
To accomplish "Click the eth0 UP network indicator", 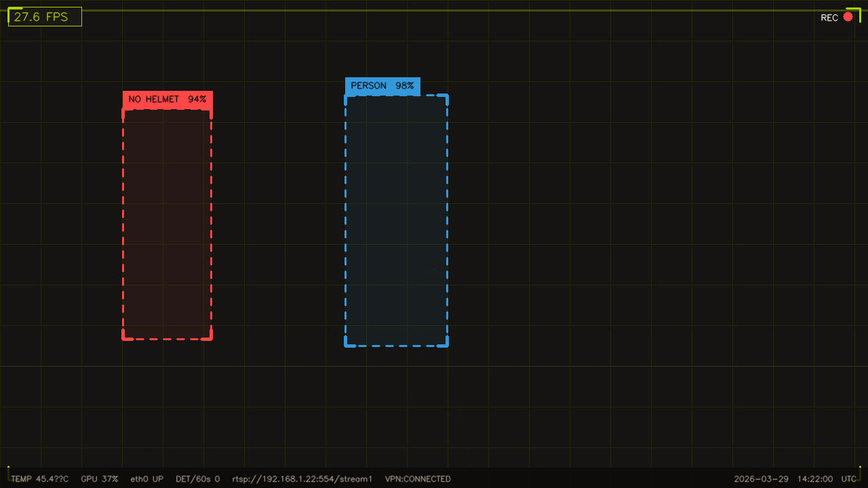I will pyautogui.click(x=146, y=479).
